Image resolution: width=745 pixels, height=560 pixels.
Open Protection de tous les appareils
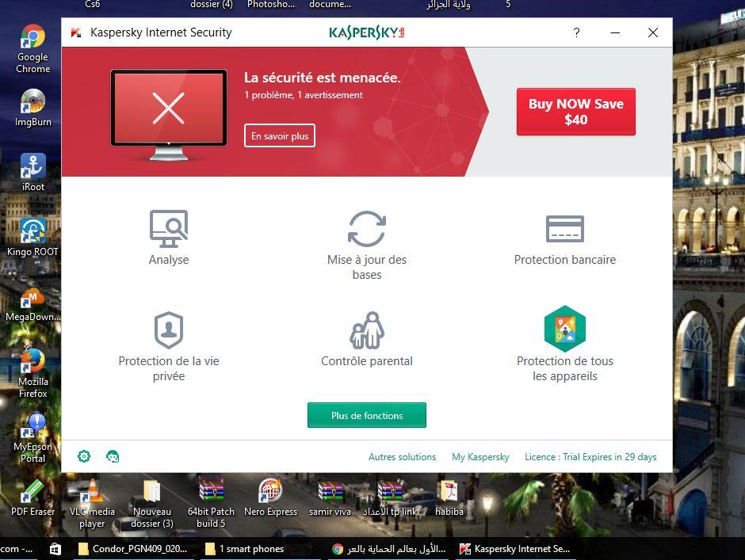coord(564,329)
